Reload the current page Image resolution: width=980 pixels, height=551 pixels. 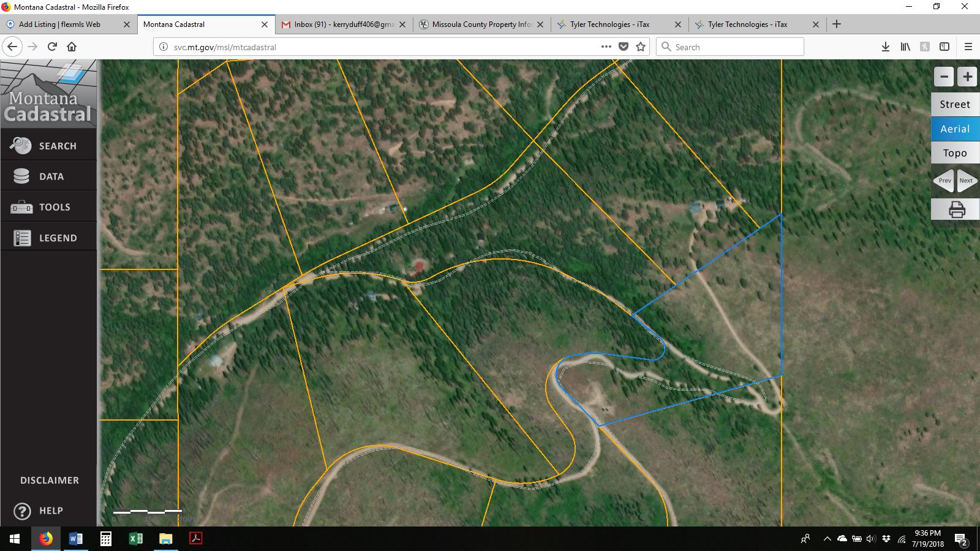[53, 47]
